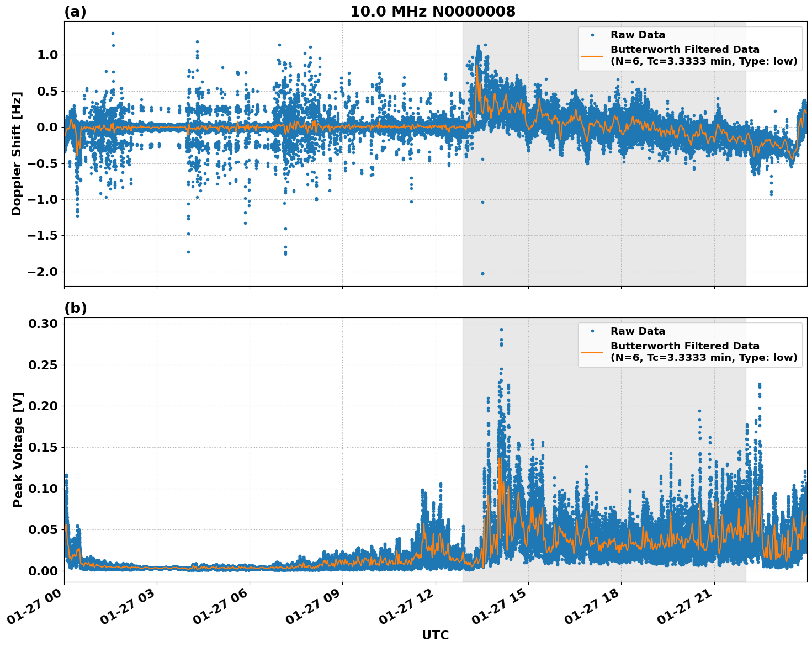812x647 pixels.
Task: Click the "01-27 12" time tick label
Action: pos(407,607)
